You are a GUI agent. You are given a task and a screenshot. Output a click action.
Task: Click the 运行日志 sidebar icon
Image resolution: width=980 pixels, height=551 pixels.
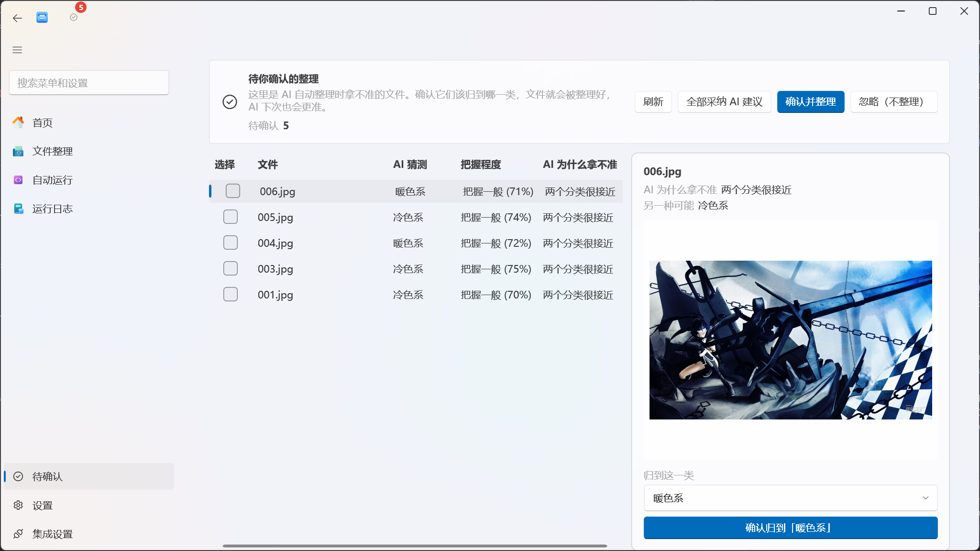18,209
